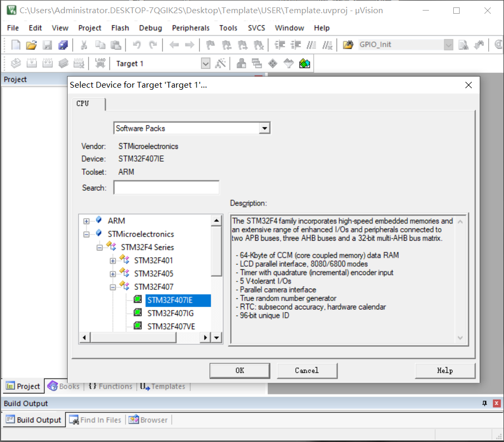Click device tree scroll up arrow
The height and width of the screenshot is (442, 504).
click(216, 220)
